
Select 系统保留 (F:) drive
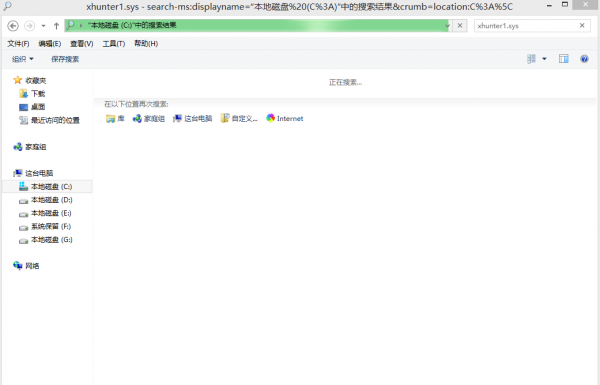46,227
